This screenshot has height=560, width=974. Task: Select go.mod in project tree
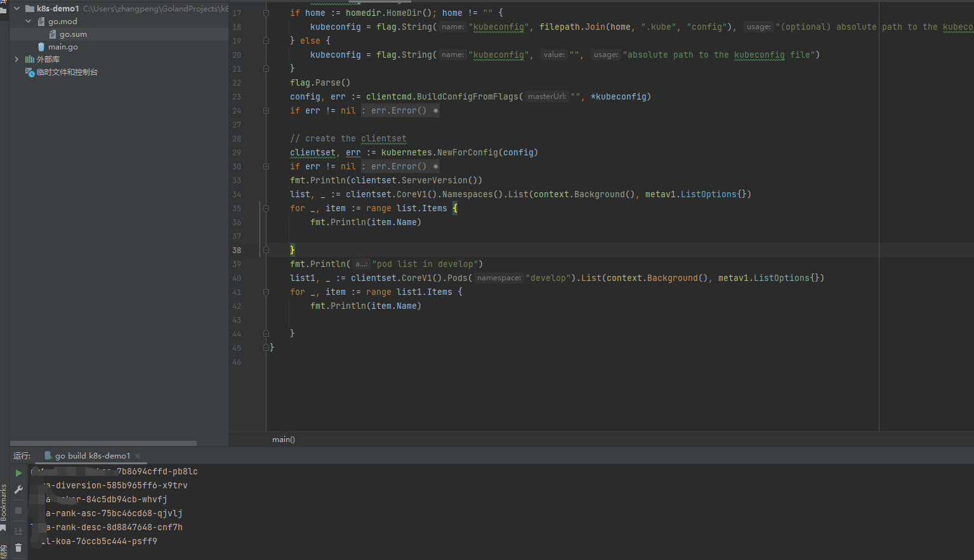[63, 22]
